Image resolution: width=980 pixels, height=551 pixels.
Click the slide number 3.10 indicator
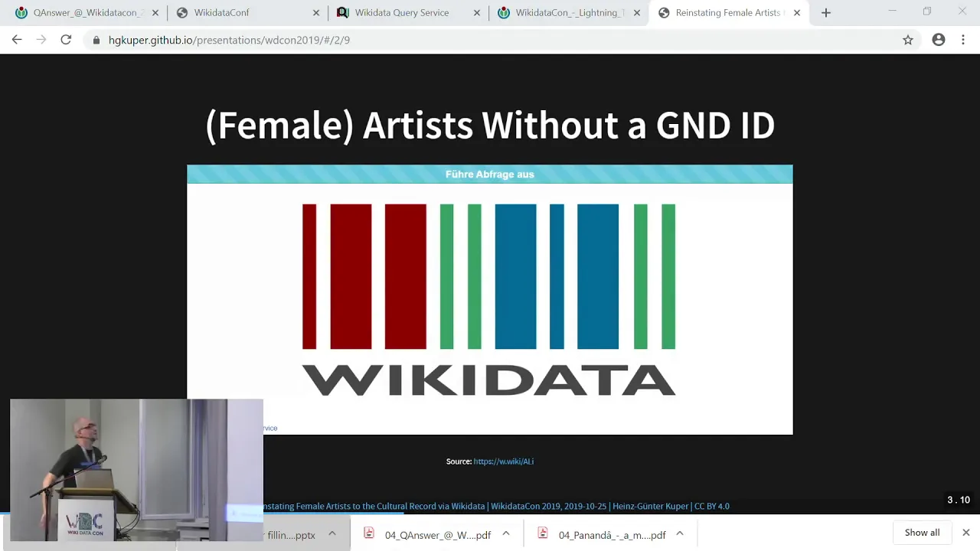(x=959, y=500)
